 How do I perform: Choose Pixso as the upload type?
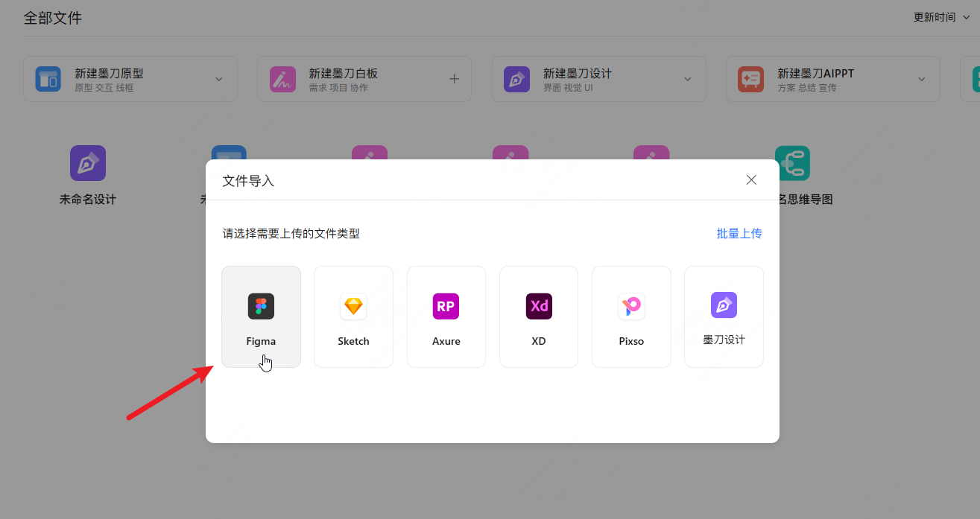[x=631, y=316]
